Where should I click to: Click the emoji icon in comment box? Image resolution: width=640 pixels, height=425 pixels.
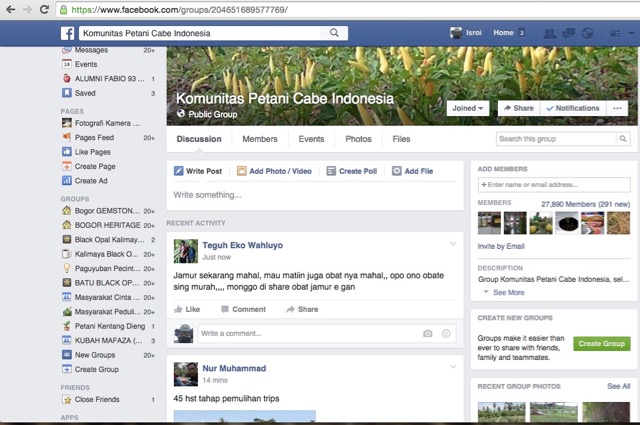coord(446,333)
